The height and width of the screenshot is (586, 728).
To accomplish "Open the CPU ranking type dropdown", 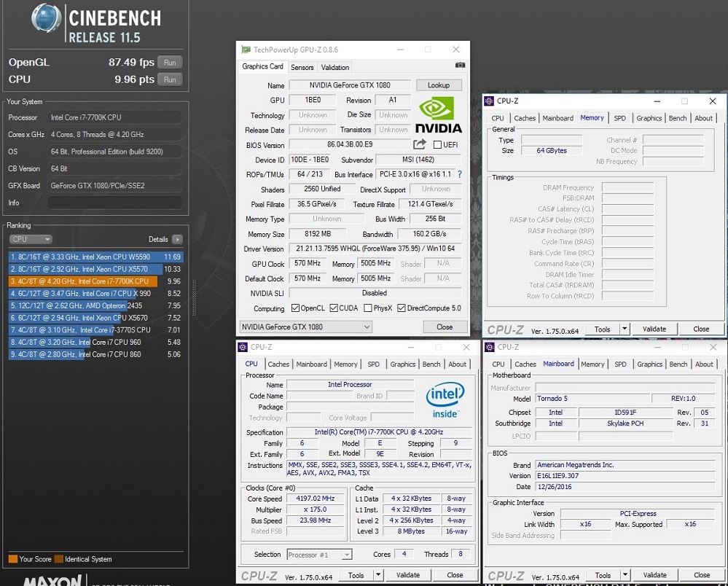I will coord(31,239).
